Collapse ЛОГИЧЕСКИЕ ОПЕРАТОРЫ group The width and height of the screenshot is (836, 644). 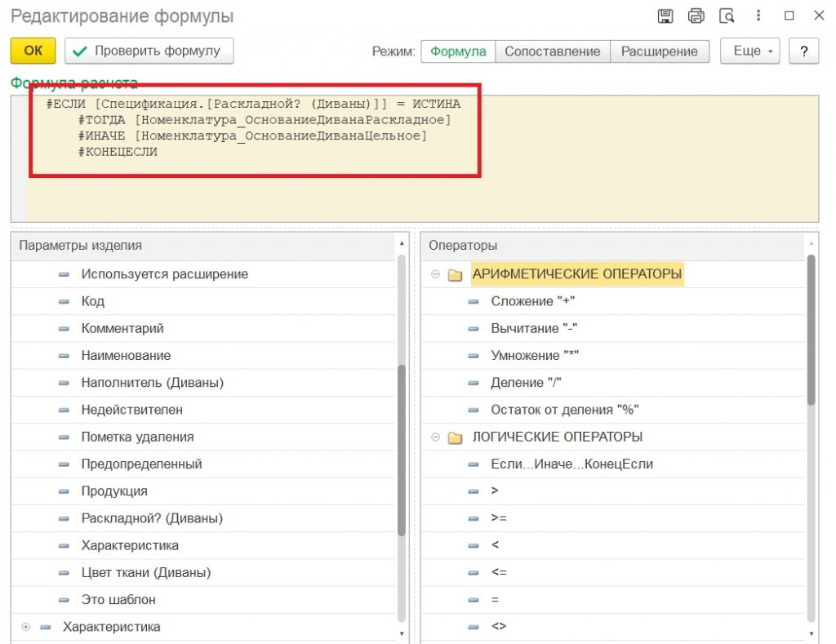coord(435,437)
